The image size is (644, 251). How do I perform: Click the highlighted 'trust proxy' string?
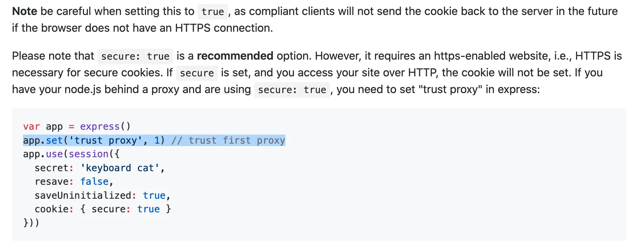(106, 140)
